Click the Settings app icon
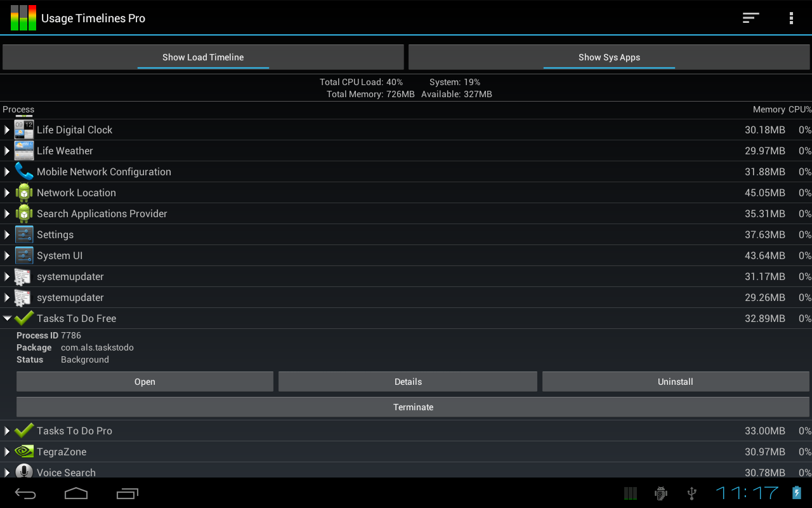Image resolution: width=812 pixels, height=508 pixels. coord(24,234)
